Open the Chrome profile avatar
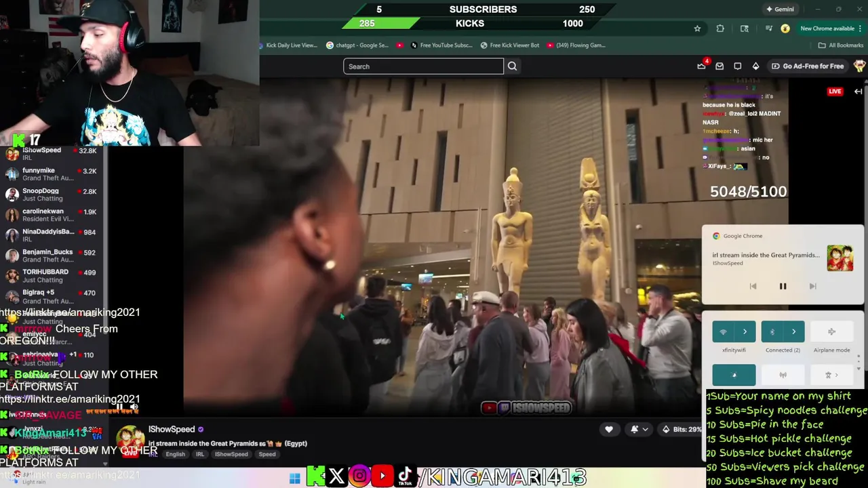This screenshot has width=868, height=488. coord(785,28)
